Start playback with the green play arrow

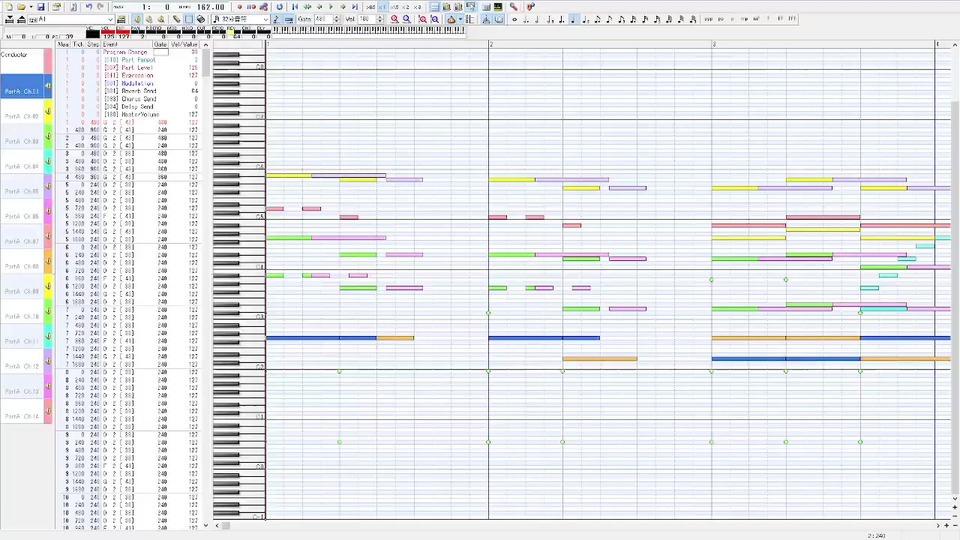coord(331,7)
